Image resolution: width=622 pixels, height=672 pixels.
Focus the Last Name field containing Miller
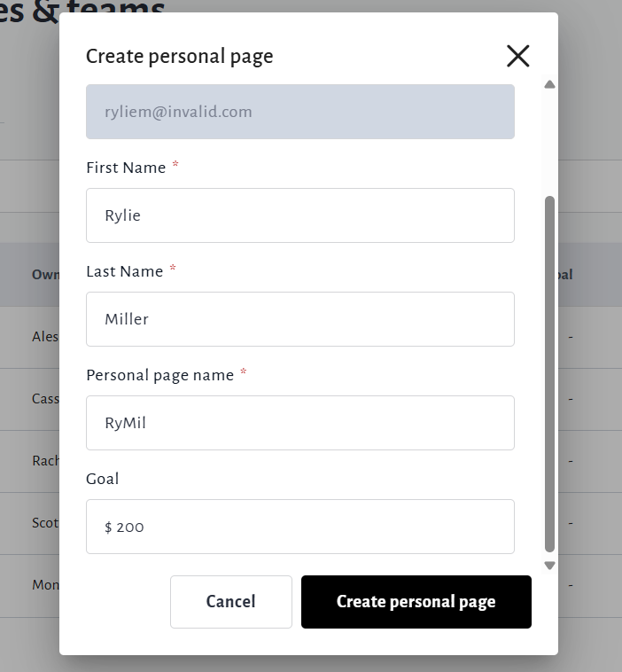(299, 319)
